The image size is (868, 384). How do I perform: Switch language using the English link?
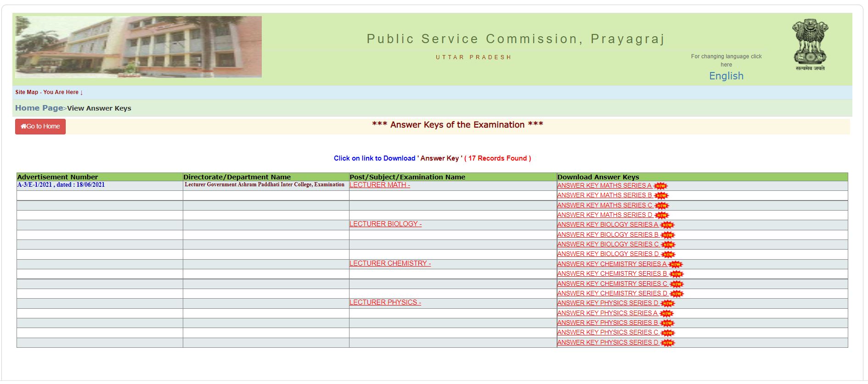pos(726,76)
